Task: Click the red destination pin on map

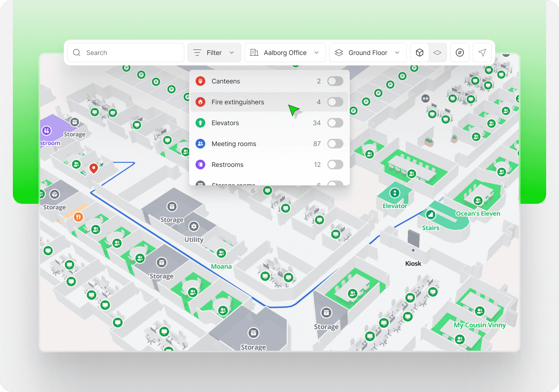Action: (x=94, y=168)
